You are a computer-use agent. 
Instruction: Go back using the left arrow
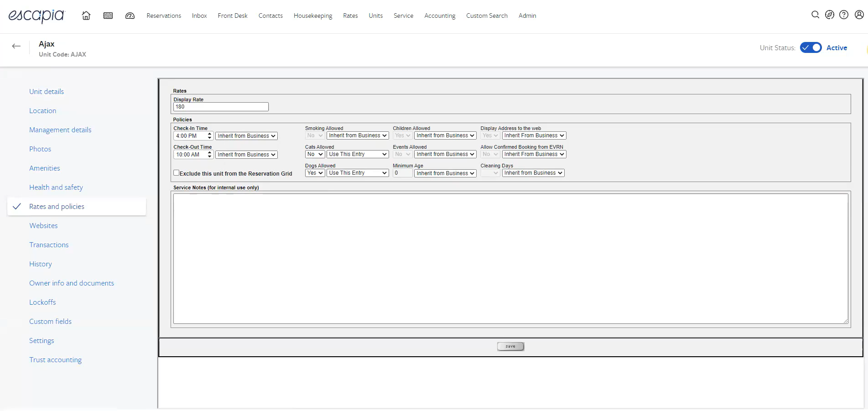click(16, 46)
